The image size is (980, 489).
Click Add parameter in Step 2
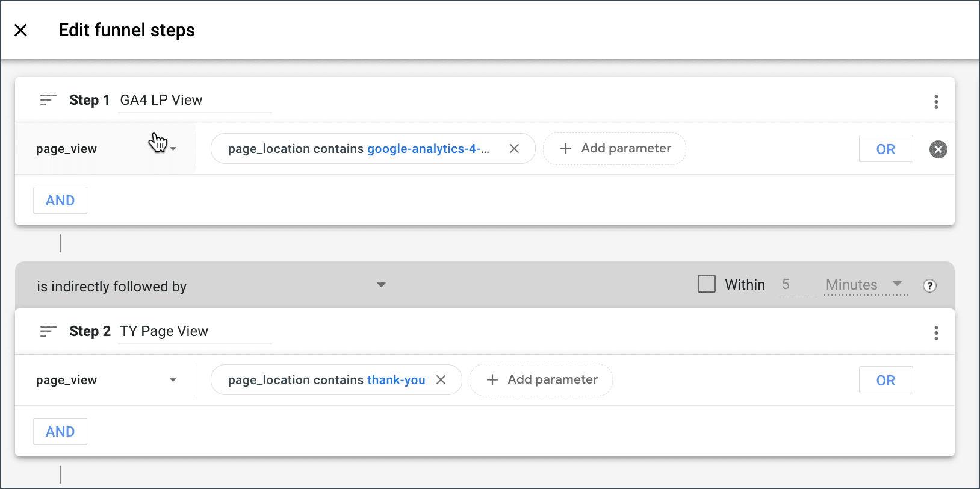(x=542, y=380)
